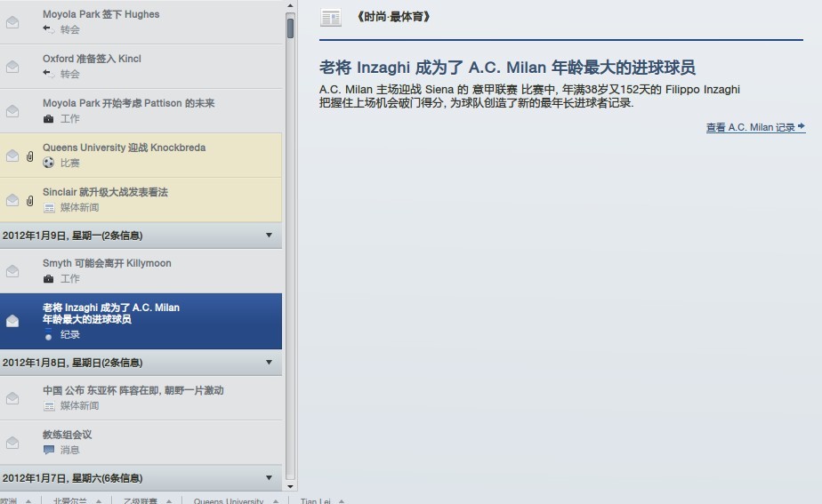Click briefcase icon under Smyth message

(48, 279)
